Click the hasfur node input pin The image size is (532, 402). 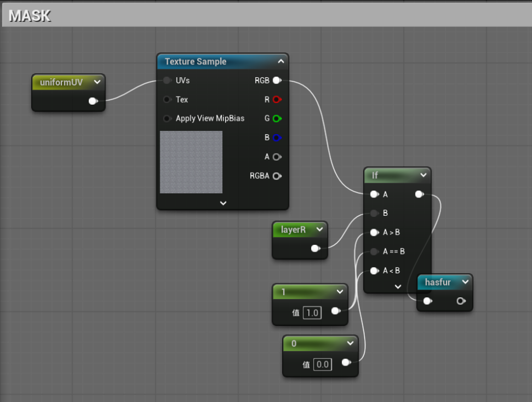pyautogui.click(x=427, y=301)
